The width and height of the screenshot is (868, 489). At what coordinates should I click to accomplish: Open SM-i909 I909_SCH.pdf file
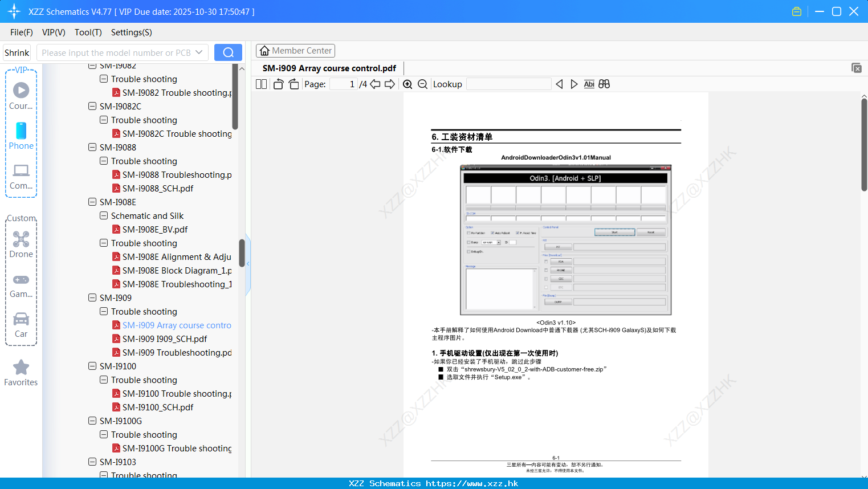point(165,339)
